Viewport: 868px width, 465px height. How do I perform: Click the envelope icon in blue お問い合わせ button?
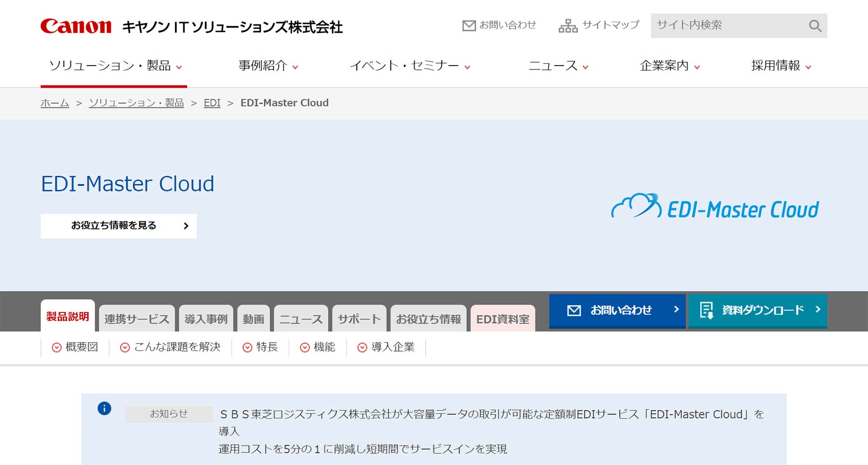pyautogui.click(x=574, y=311)
